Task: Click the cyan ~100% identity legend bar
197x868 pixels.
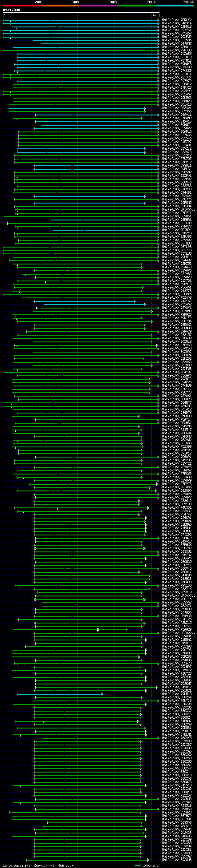Action: tap(175, 6)
